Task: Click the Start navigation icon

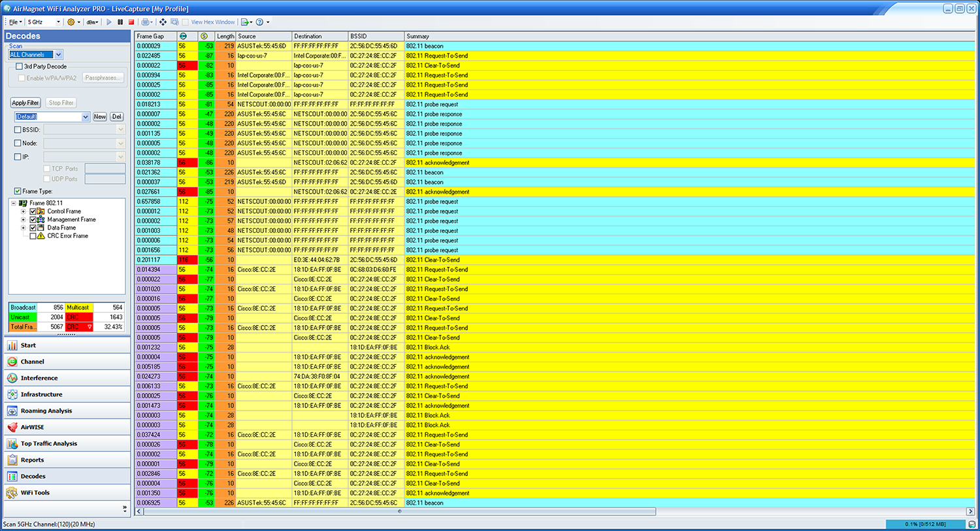Action: (12, 345)
